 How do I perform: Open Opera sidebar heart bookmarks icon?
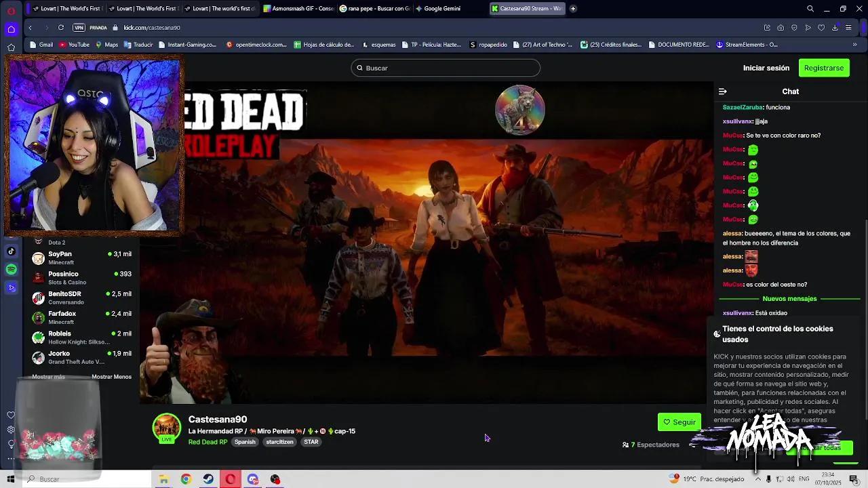click(11, 415)
